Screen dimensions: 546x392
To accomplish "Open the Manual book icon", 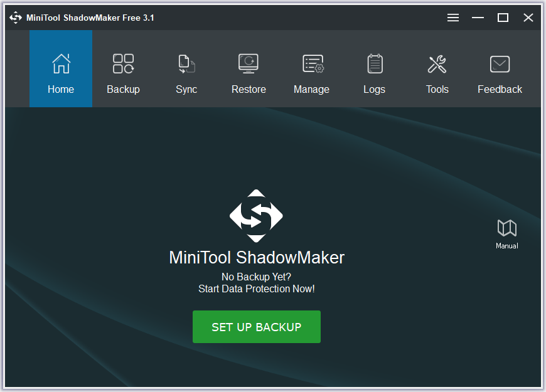I will pyautogui.click(x=507, y=228).
